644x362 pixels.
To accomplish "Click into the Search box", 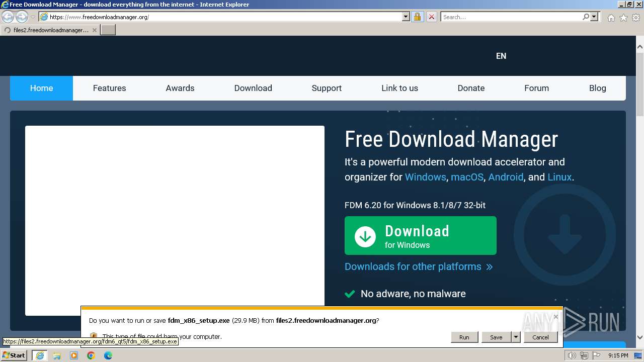I will pyautogui.click(x=511, y=17).
